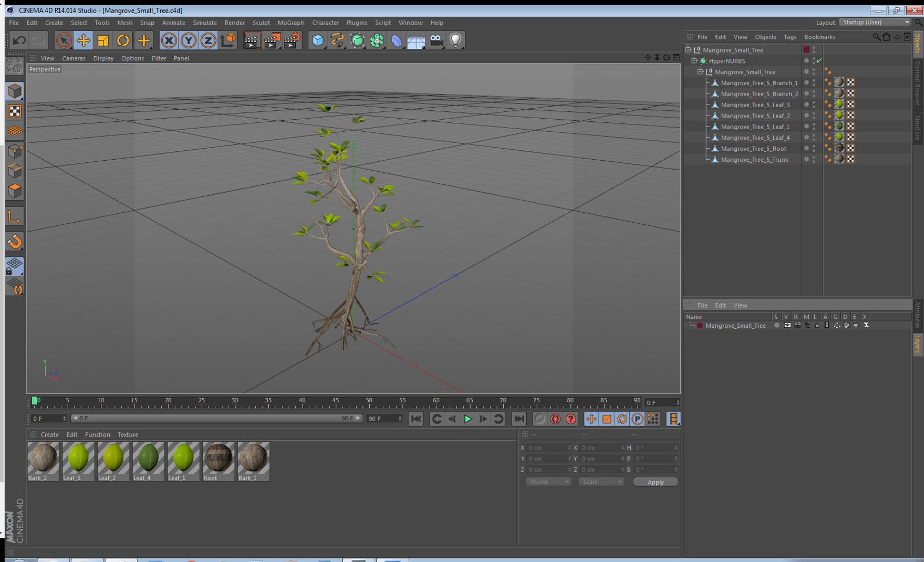Toggle Position keyframe recording button
This screenshot has width=924, height=562.
coord(591,419)
